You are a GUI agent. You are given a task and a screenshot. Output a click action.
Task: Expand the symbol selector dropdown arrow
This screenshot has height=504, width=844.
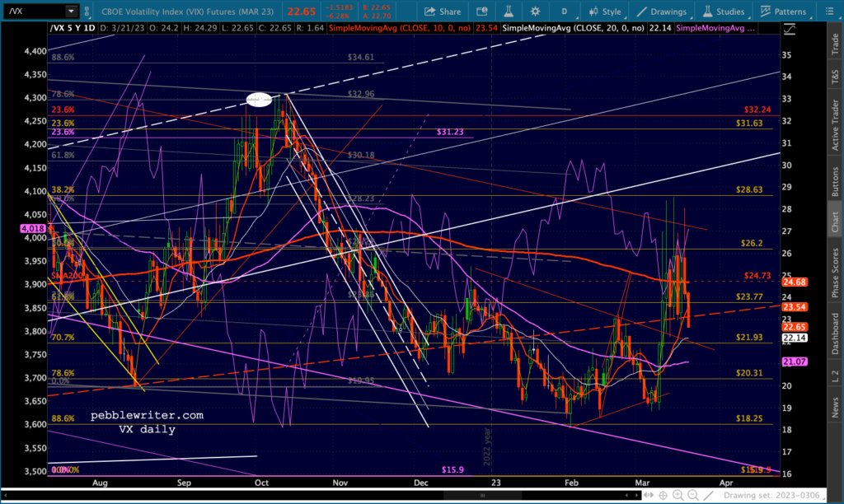pyautogui.click(x=72, y=12)
